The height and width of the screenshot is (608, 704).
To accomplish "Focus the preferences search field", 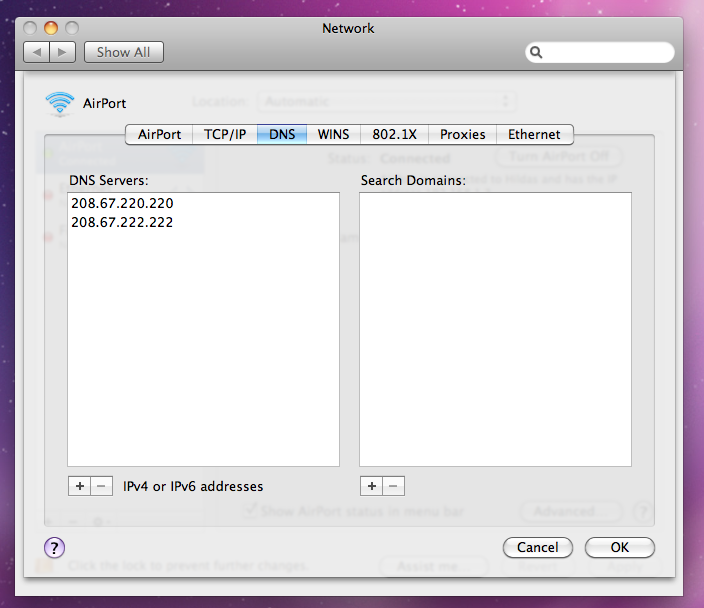I will [x=599, y=53].
